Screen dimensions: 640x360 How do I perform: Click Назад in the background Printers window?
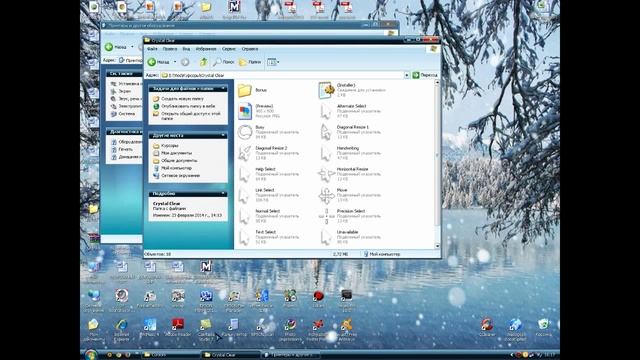pyautogui.click(x=116, y=47)
